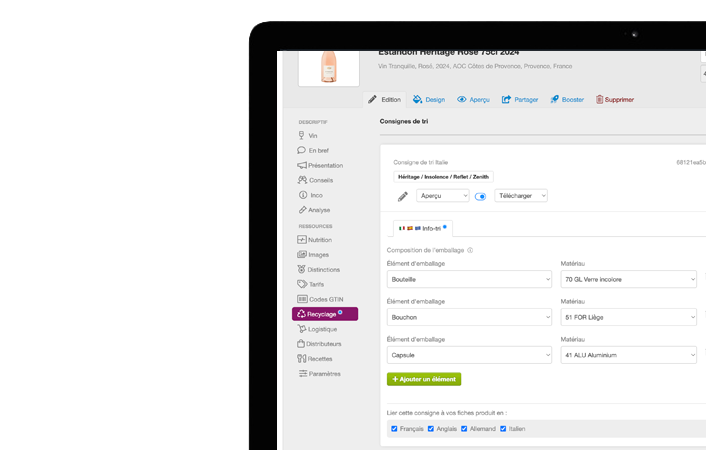
Task: Toggle the blue switch next to Aperçu dropdown
Action: click(480, 196)
